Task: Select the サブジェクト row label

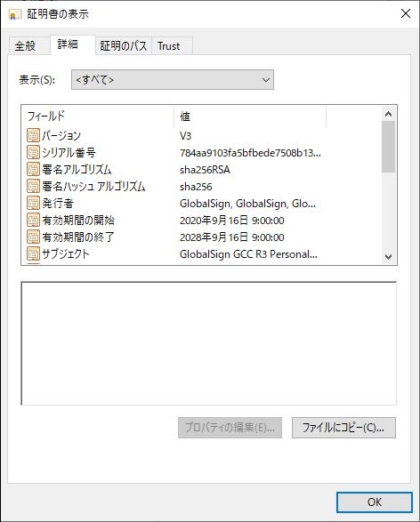Action: [x=66, y=254]
